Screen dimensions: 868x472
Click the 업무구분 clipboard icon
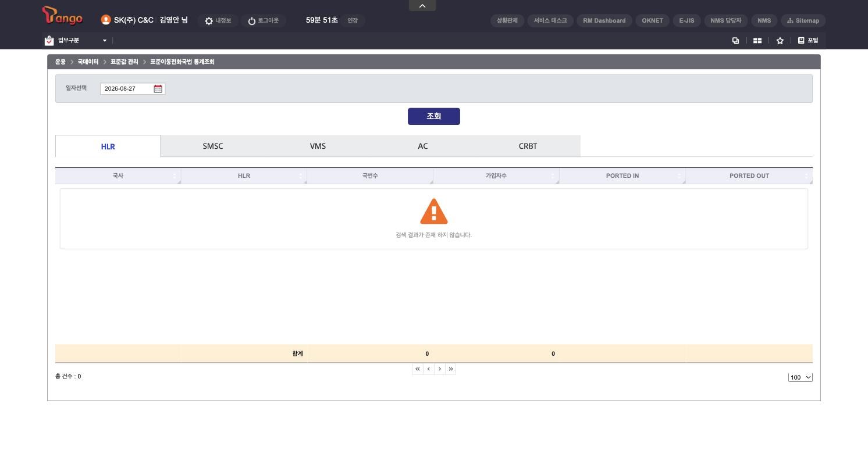49,40
